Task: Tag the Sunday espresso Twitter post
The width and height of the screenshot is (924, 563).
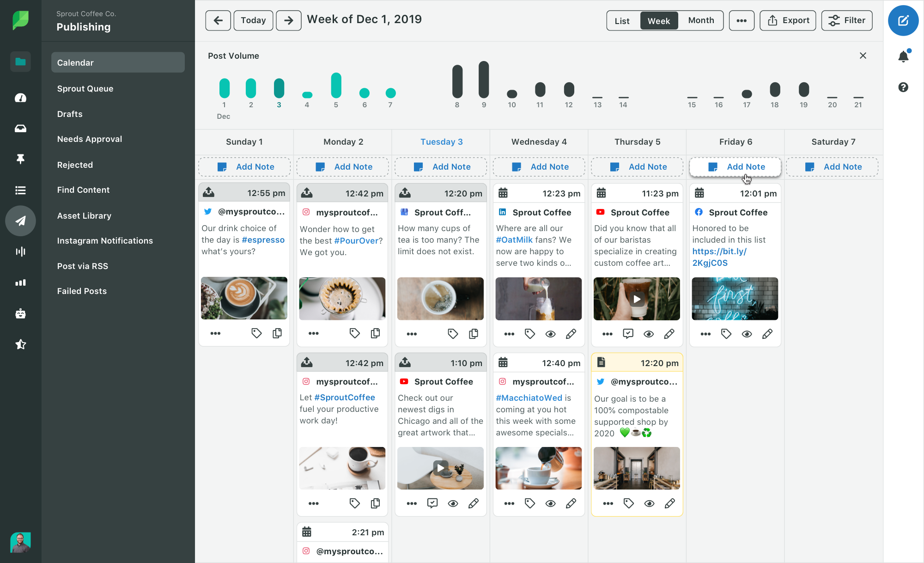Action: click(256, 333)
